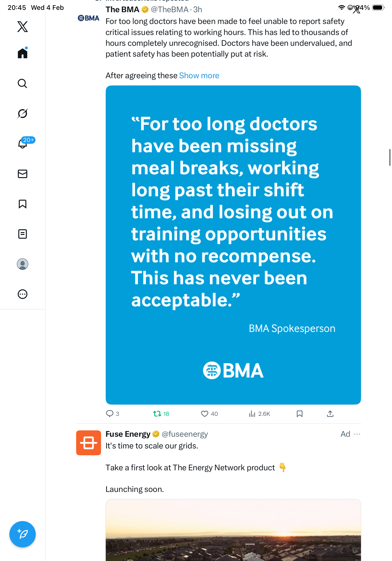This screenshot has width=392, height=561.
Task: Open Fuse Energy ad options menu
Action: [357, 434]
